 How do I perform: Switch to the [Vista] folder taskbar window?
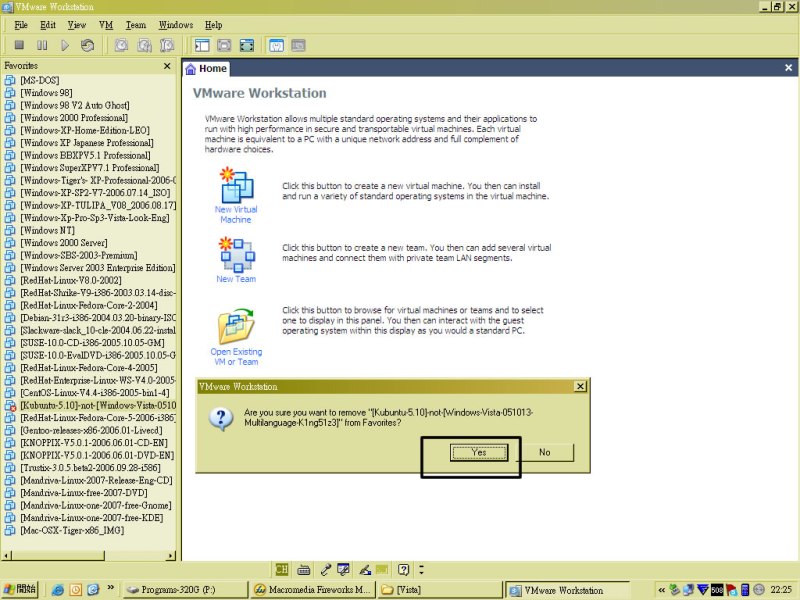pyautogui.click(x=440, y=589)
